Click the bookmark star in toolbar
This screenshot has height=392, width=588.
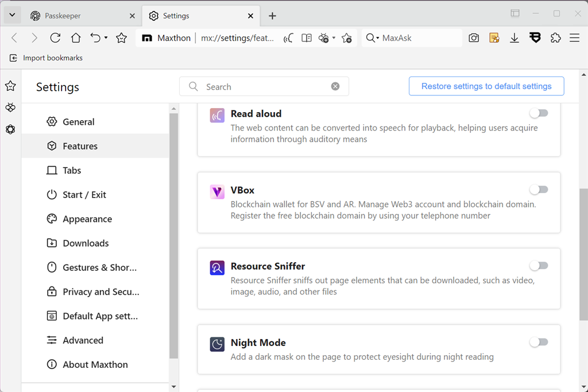coord(121,38)
